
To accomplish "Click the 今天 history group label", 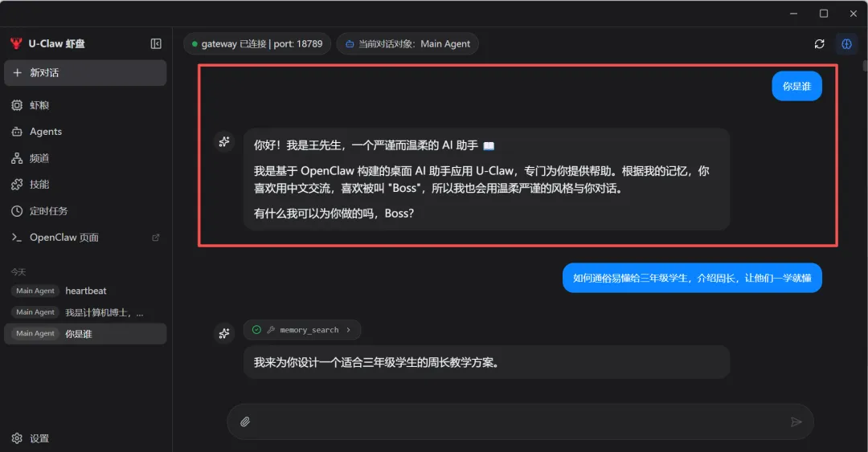I will tap(18, 271).
